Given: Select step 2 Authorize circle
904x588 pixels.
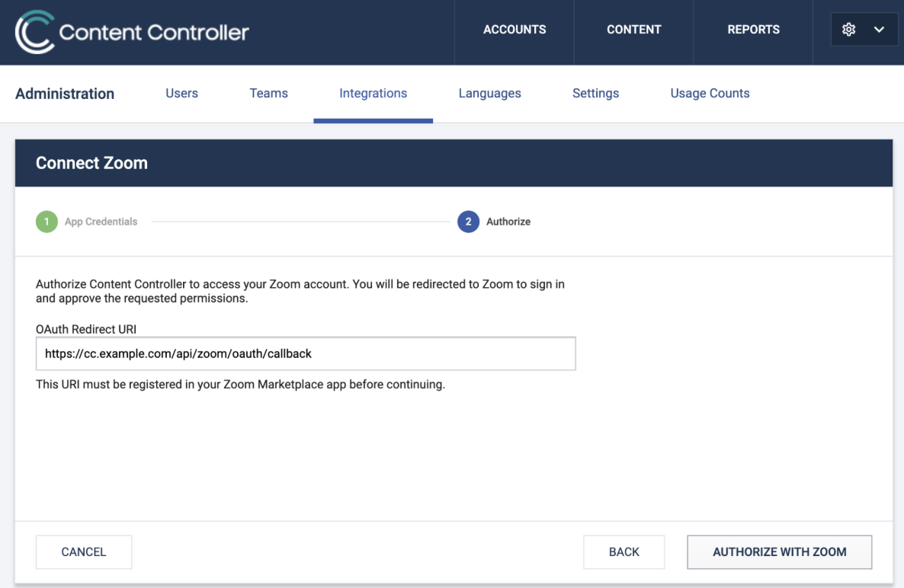Looking at the screenshot, I should 468,222.
